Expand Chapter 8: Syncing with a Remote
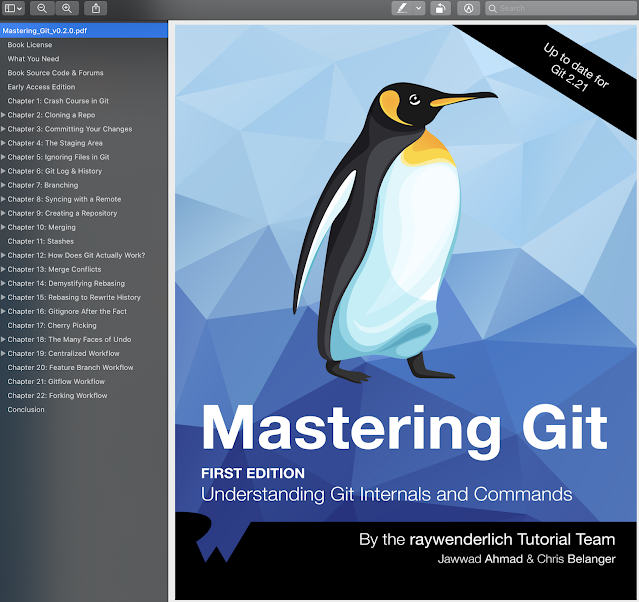 click(x=3, y=199)
